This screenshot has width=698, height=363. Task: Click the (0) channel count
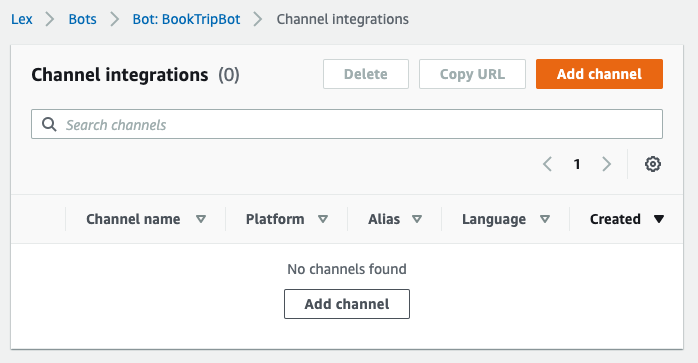229,74
